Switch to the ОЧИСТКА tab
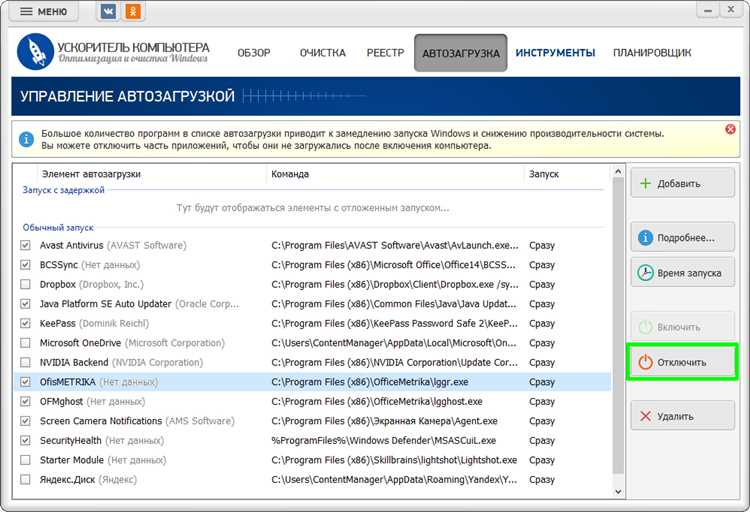 point(323,53)
